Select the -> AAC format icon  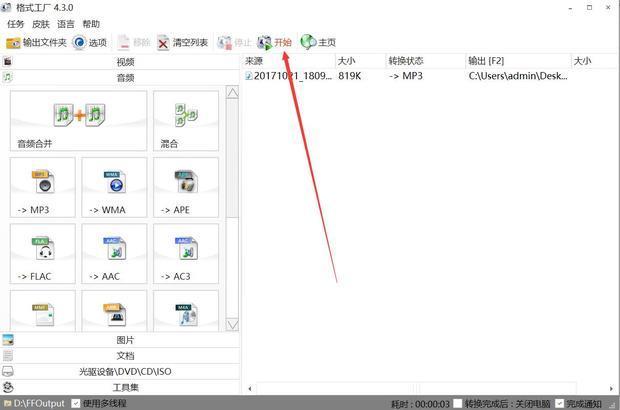pos(114,253)
